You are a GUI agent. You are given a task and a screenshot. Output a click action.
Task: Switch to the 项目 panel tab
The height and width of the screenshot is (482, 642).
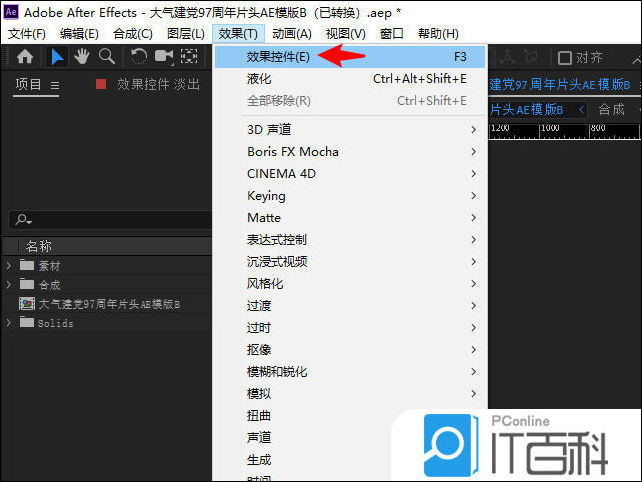click(x=28, y=84)
